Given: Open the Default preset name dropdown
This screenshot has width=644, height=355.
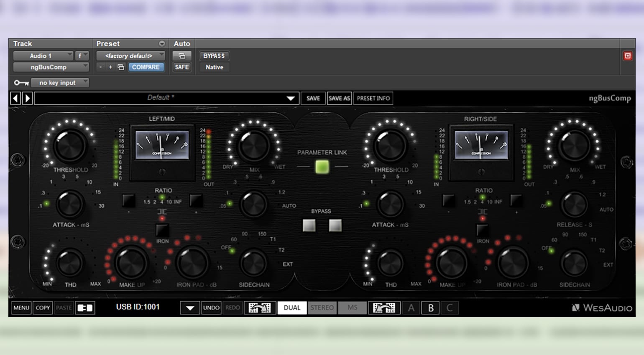Looking at the screenshot, I should coord(291,98).
